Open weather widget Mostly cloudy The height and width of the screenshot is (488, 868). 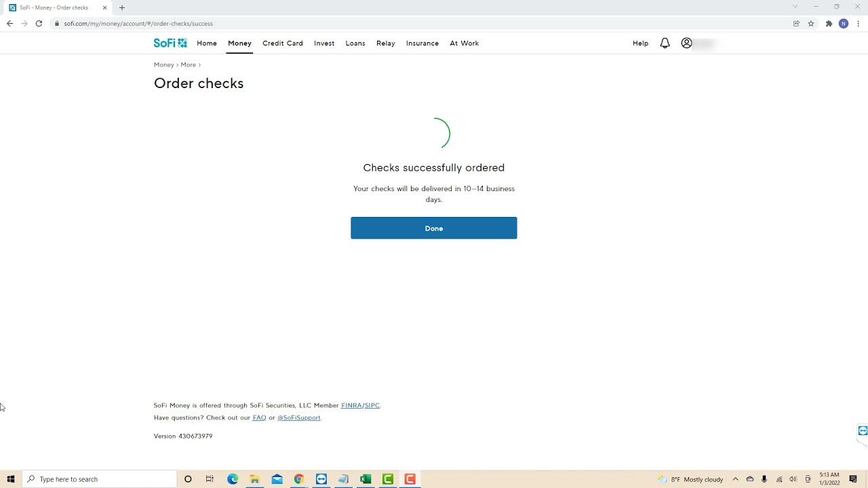click(690, 479)
